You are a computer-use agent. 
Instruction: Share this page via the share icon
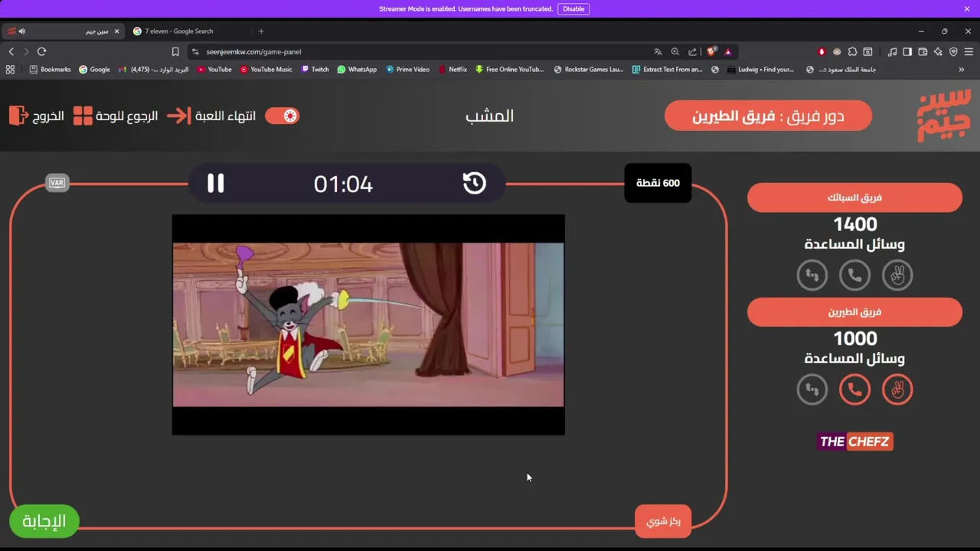click(x=693, y=51)
